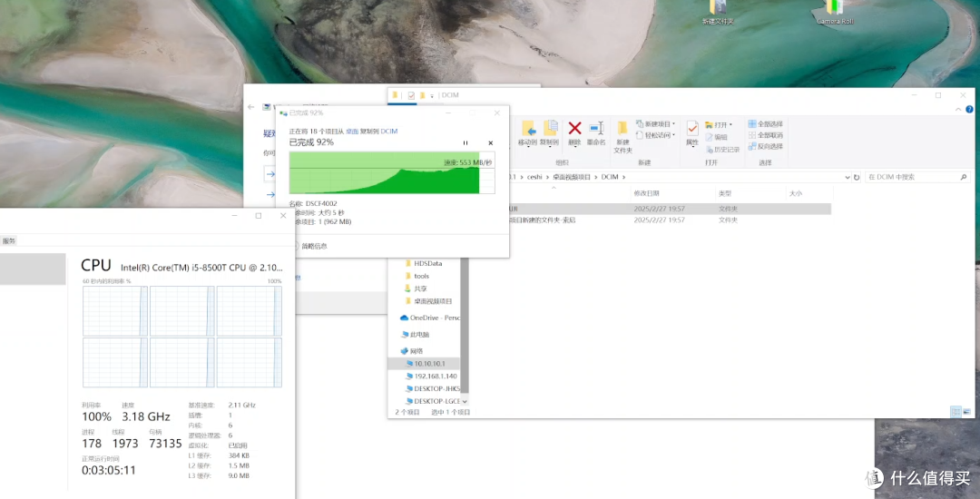Image resolution: width=980 pixels, height=499 pixels.
Task: Click the DCIM destination link in copy dialog
Action: tap(388, 132)
